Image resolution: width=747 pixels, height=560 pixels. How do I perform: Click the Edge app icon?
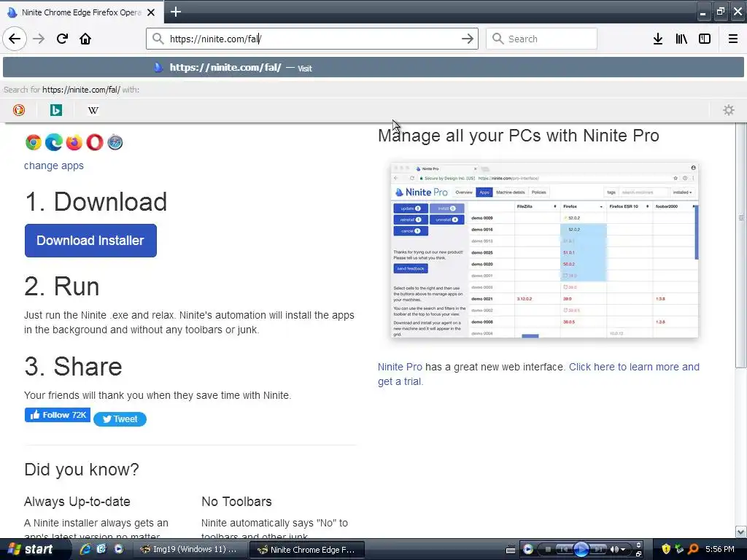tap(54, 142)
